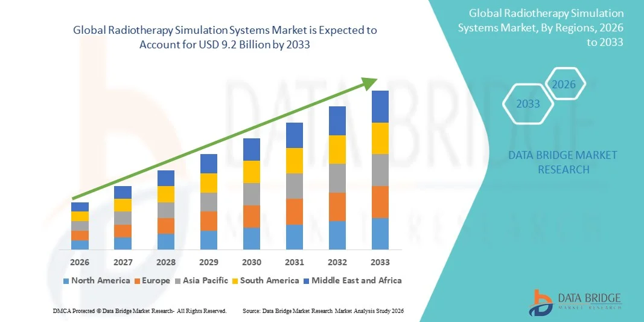This screenshot has height=322, width=644.
Task: Click the 2033 hexagon icon
Action: (528, 104)
